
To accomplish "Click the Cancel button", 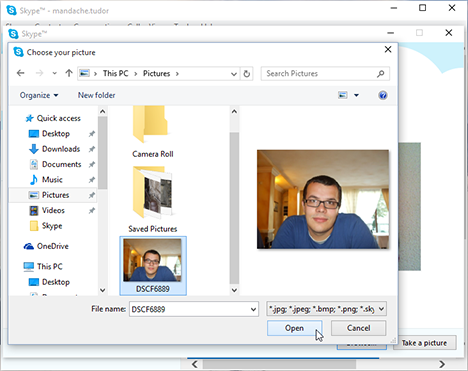I will [x=358, y=328].
